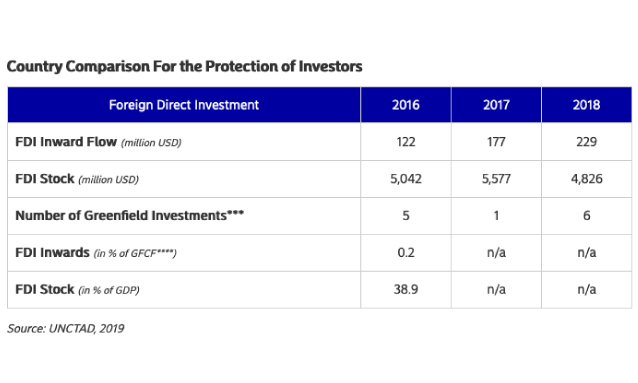Image resolution: width=638 pixels, height=383 pixels.
Task: Select the 5,577 FDI stock value
Action: coord(496,179)
